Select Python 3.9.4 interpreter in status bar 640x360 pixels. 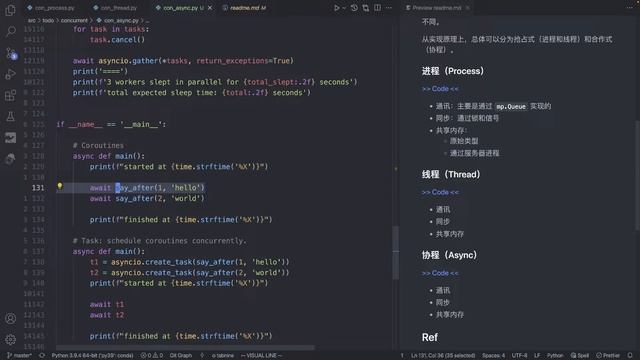point(92,356)
